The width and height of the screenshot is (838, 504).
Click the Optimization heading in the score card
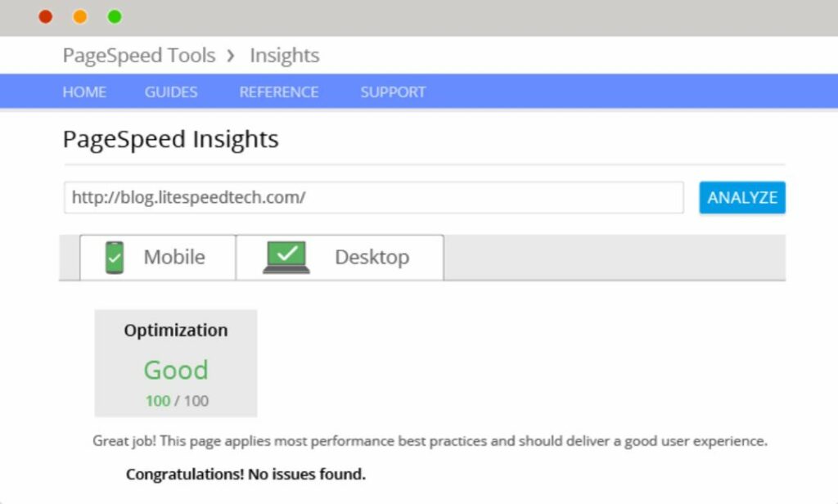(x=176, y=331)
